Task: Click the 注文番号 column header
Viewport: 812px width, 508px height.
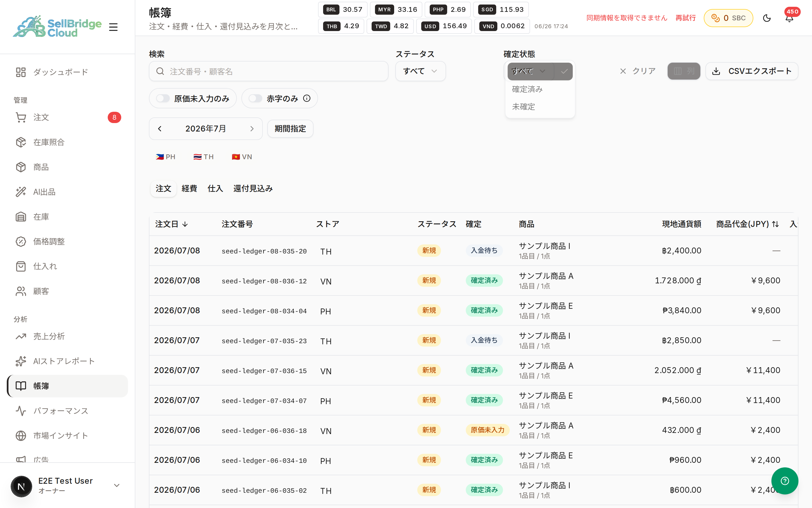Action: [x=237, y=224]
